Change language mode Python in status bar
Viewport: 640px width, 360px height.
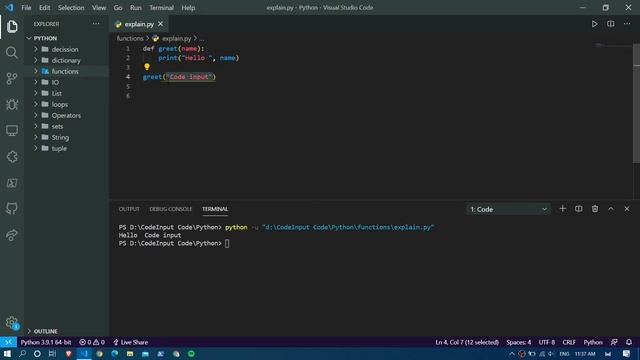pyautogui.click(x=593, y=342)
